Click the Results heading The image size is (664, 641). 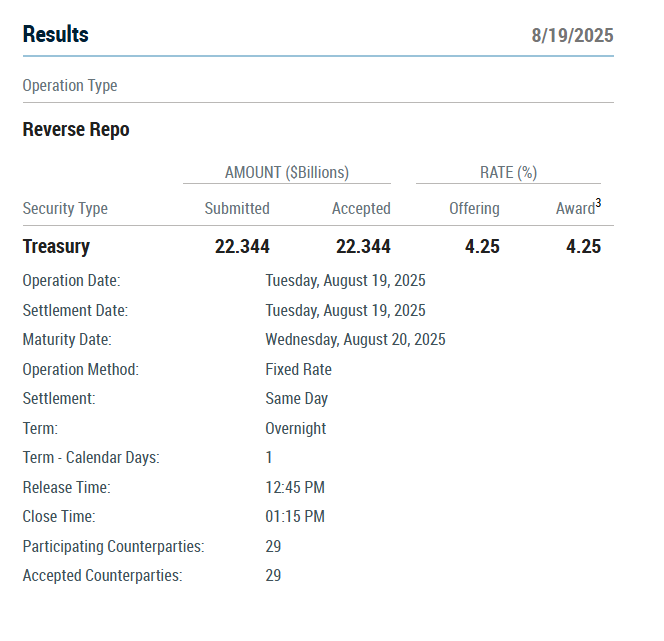56,35
